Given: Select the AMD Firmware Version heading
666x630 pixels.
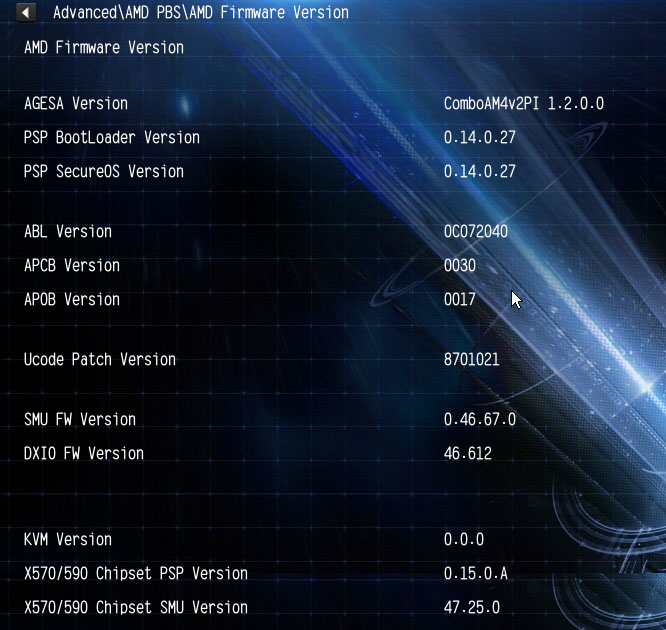Looking at the screenshot, I should point(104,48).
